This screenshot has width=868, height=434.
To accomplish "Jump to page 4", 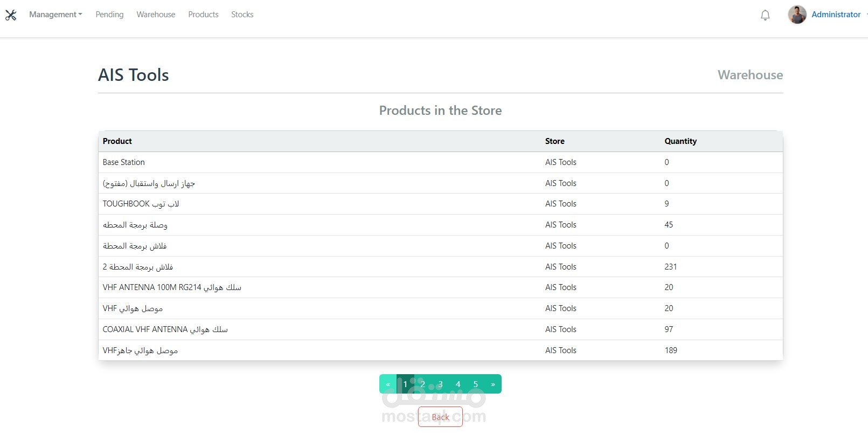I will point(458,384).
